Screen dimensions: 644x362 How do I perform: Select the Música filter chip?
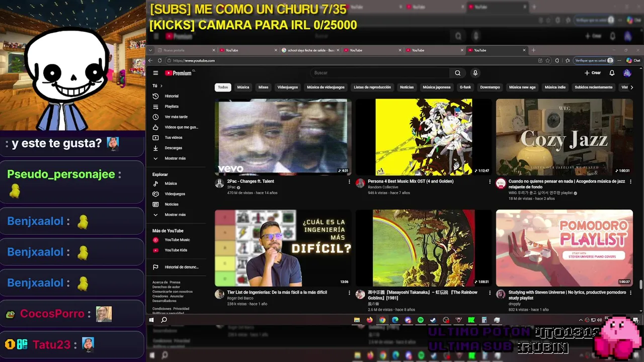243,87
